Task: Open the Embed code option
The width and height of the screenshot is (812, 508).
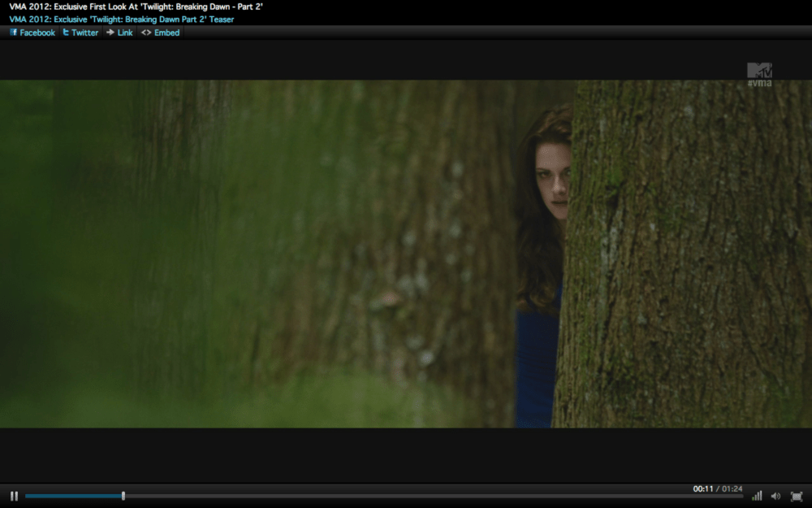Action: pyautogui.click(x=160, y=33)
